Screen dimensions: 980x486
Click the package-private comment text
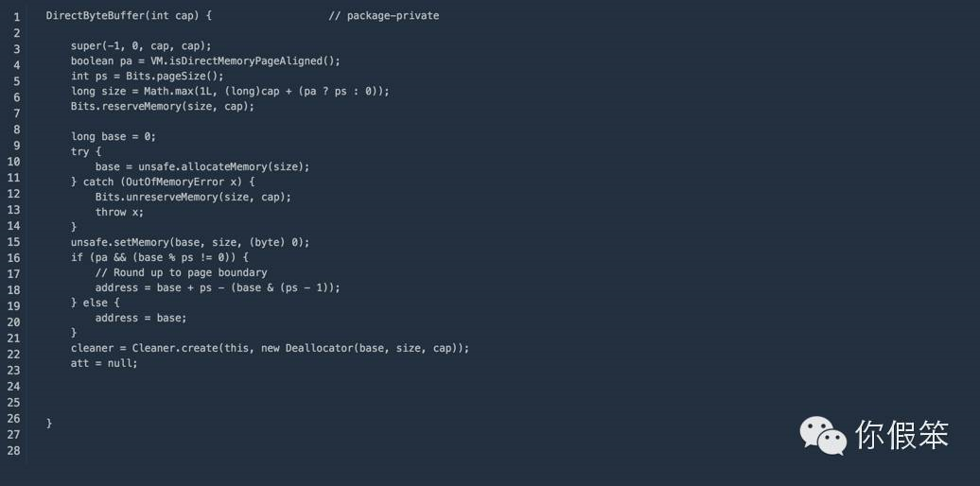(384, 16)
